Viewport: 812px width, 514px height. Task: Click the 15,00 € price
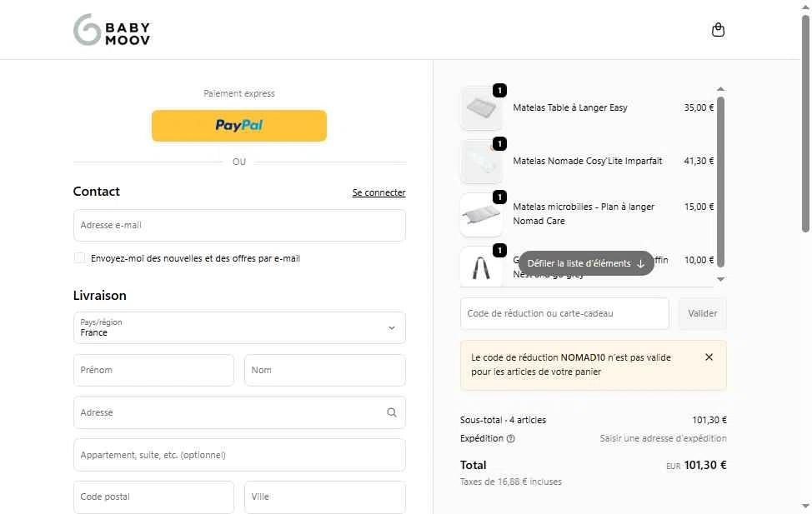(699, 207)
